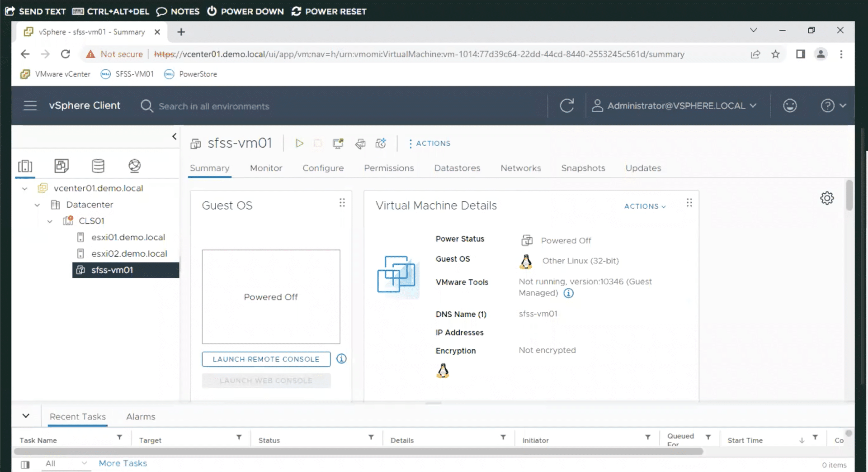Click POWER DOWN in the top bar

point(245,11)
